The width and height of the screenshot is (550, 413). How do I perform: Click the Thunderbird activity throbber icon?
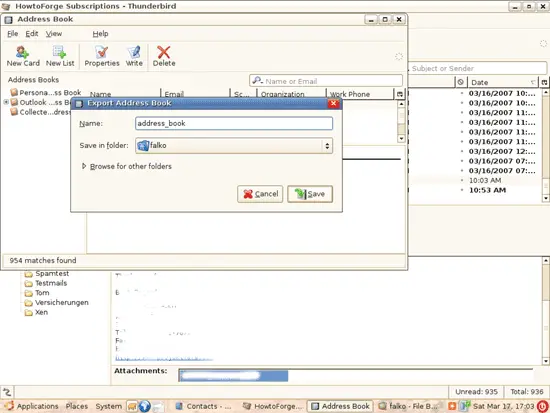pos(543,44)
